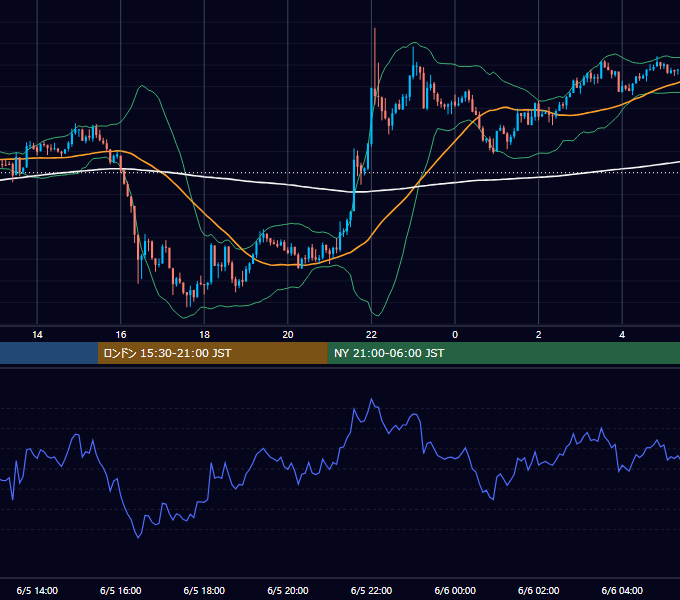680x600 pixels.
Task: Click the upper axis hour label 0
Action: 455,335
